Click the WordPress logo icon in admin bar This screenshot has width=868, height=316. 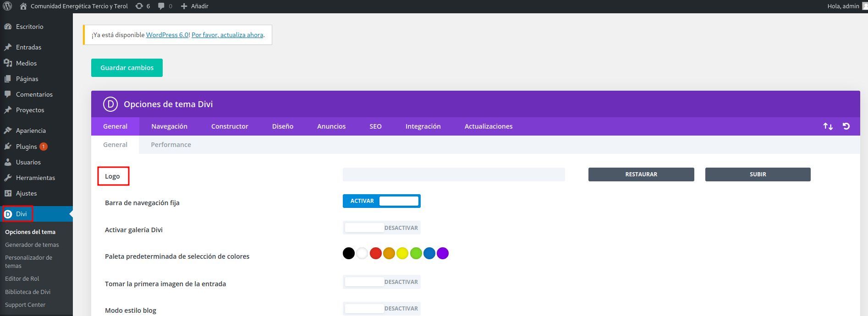pyautogui.click(x=7, y=6)
